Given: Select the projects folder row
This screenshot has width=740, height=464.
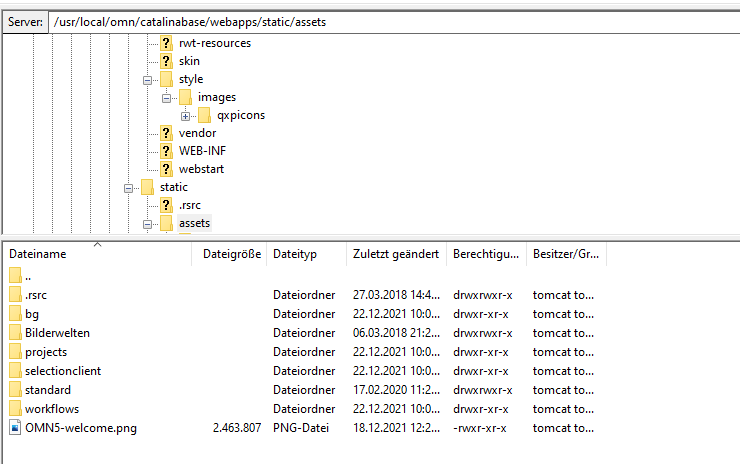Looking at the screenshot, I should (46, 352).
